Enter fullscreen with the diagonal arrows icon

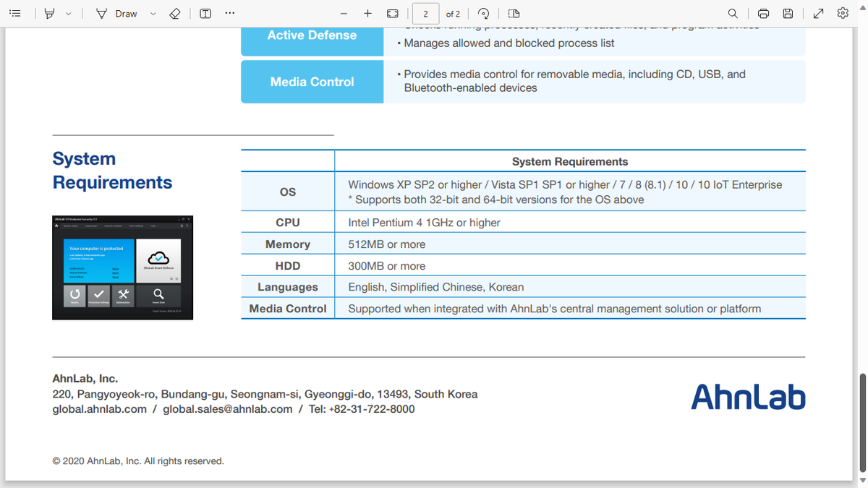(818, 13)
